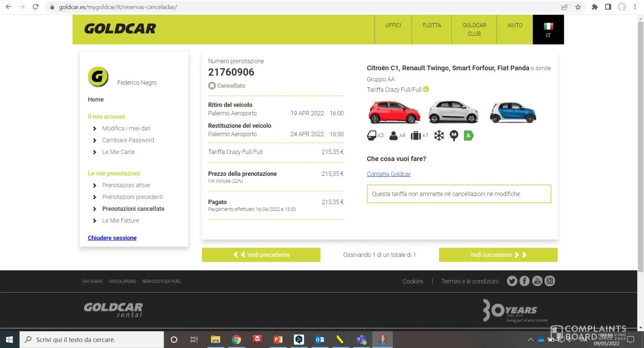644x348 pixels.
Task: Click the green A energy rating icon
Action: (x=468, y=136)
